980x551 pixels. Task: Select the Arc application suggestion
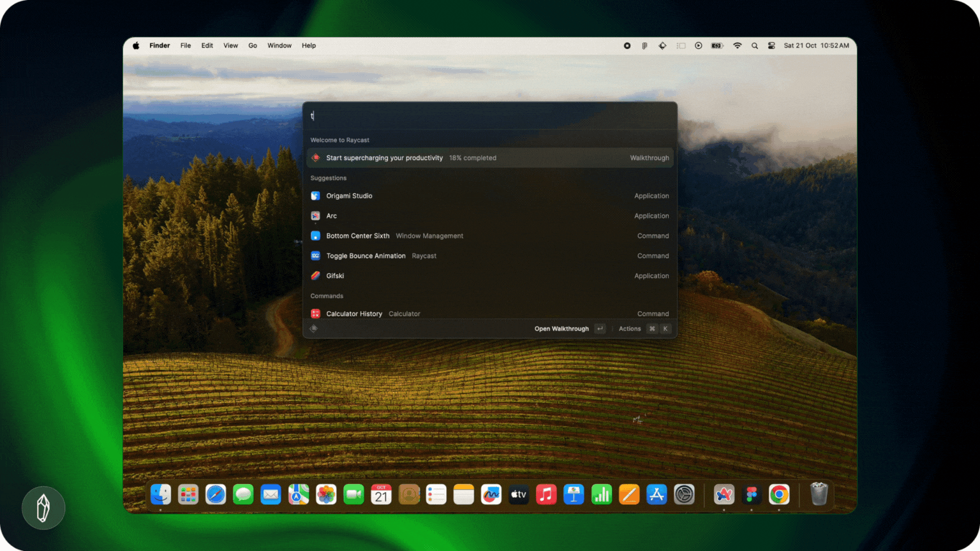(490, 216)
